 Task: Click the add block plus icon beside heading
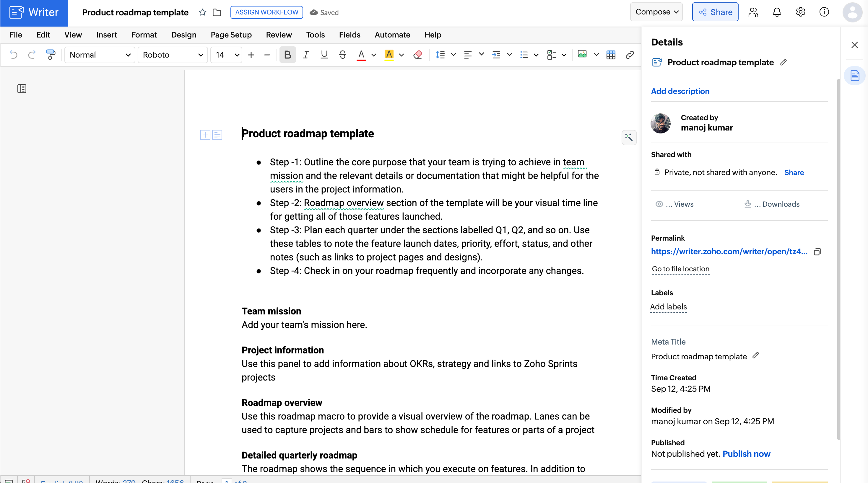(x=205, y=135)
